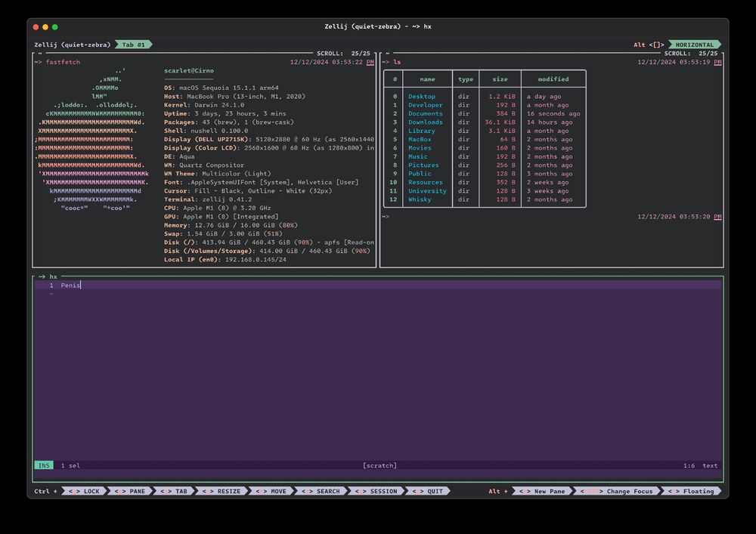Click the SESSION mode in the status bar
The height and width of the screenshot is (534, 756).
point(376,491)
